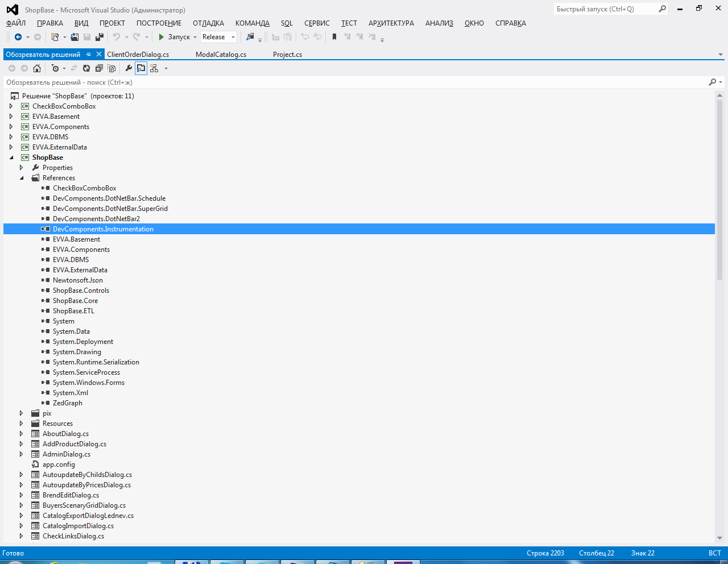Image resolution: width=728 pixels, height=564 pixels.
Task: Select app.config file
Action: click(x=59, y=465)
